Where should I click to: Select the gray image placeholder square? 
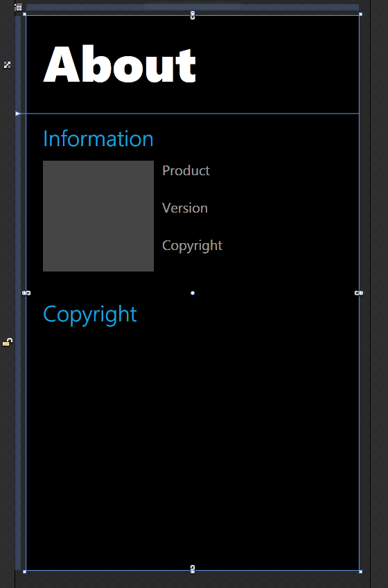click(98, 216)
